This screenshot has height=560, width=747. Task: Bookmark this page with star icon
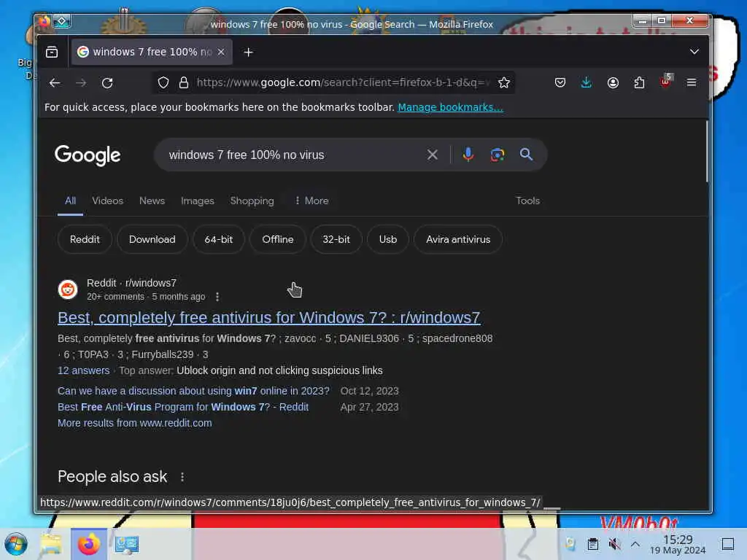pyautogui.click(x=504, y=83)
